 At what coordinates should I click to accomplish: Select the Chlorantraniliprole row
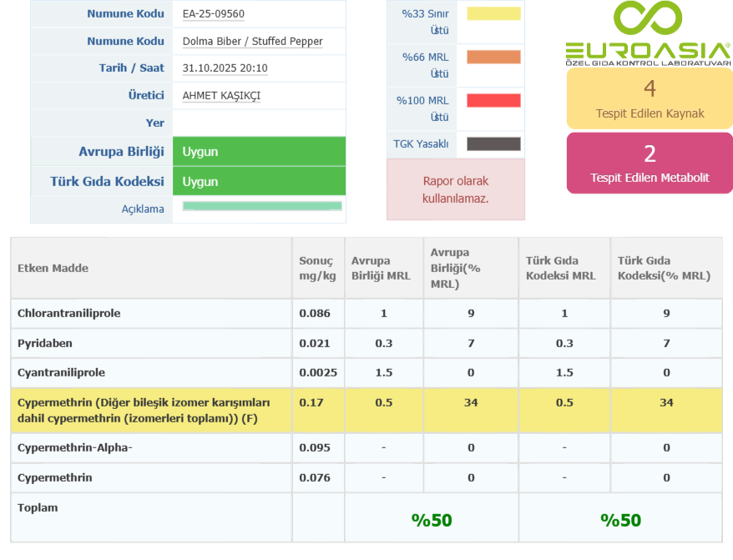click(x=69, y=313)
